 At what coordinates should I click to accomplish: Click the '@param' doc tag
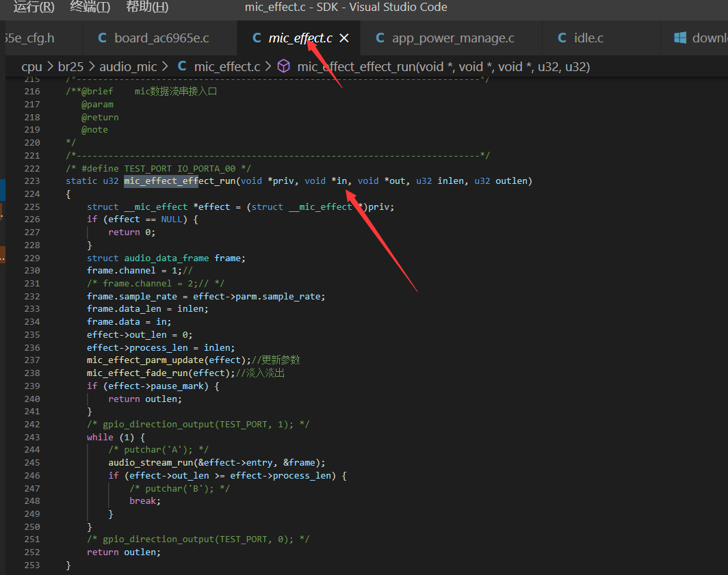pyautogui.click(x=97, y=105)
